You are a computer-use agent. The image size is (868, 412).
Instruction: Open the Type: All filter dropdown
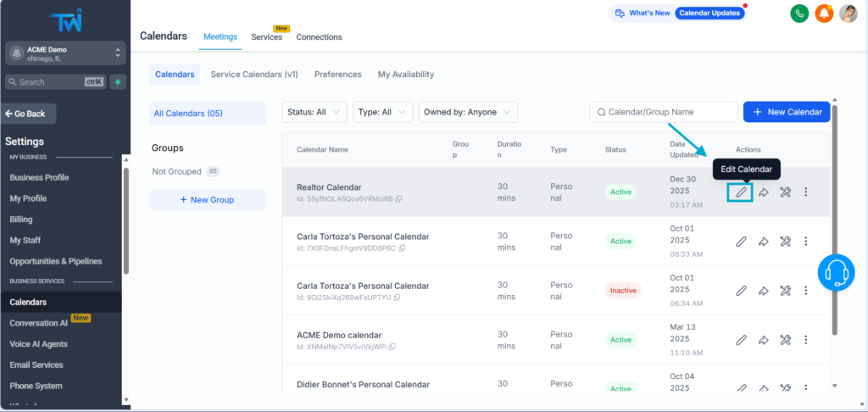point(383,112)
